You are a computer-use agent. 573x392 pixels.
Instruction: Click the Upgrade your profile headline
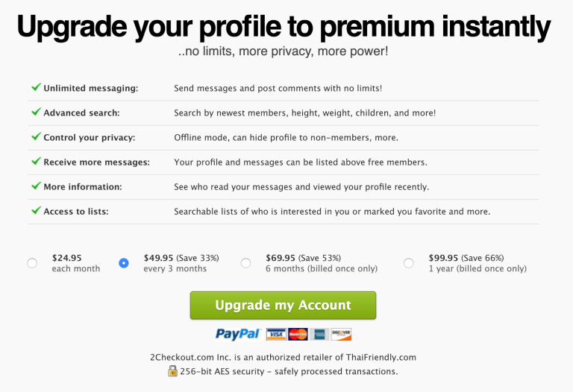tap(284, 27)
